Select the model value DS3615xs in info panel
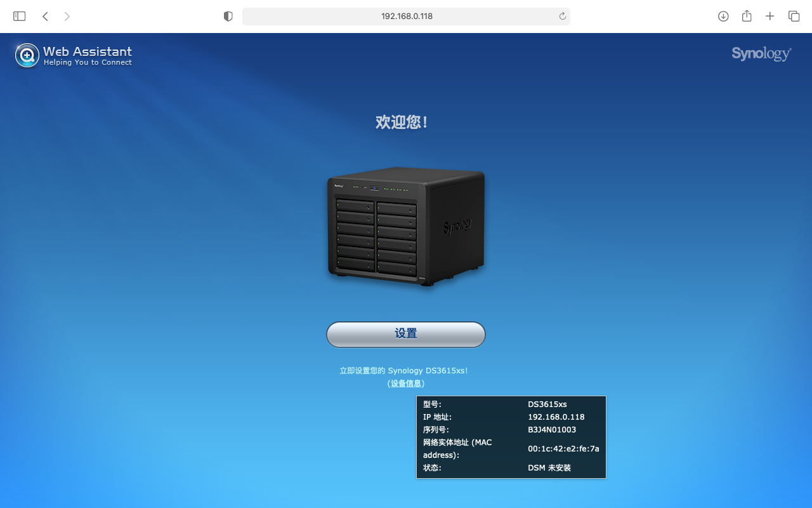 point(547,404)
